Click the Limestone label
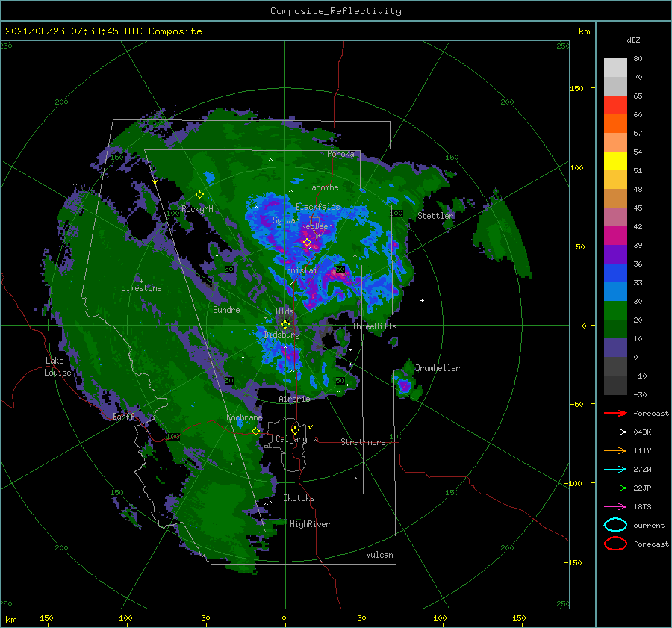Image resolution: width=672 pixels, height=628 pixels. pos(141,288)
